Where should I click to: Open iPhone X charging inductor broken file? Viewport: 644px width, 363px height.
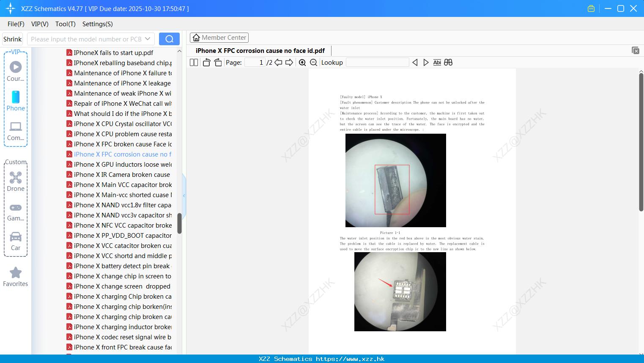(123, 327)
